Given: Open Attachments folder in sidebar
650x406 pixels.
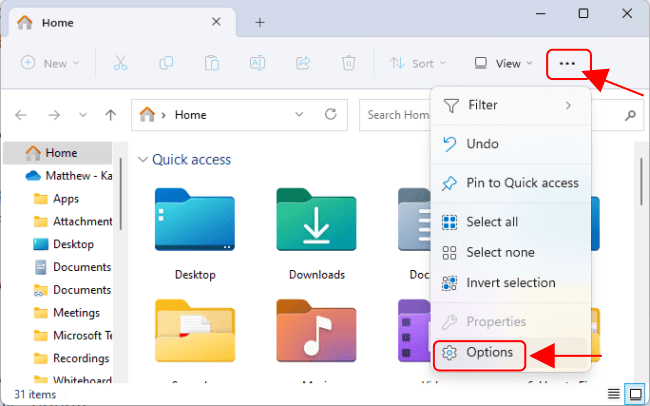Looking at the screenshot, I should [73, 221].
